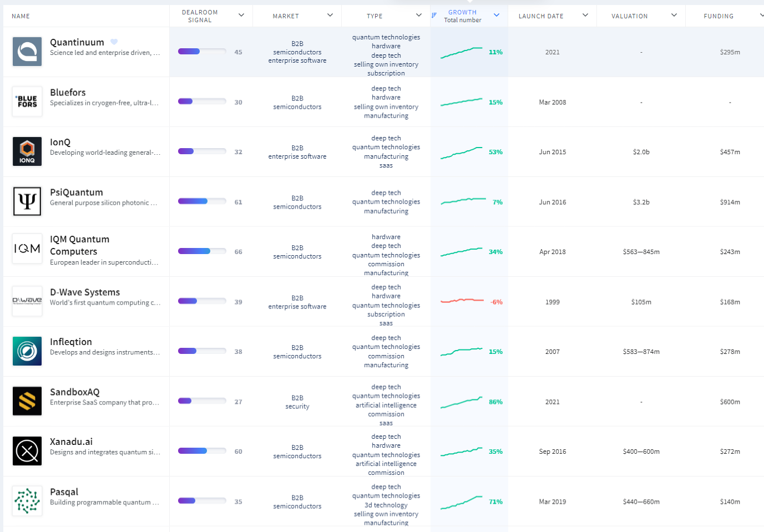Open the SandboxAQ company logo
764x532 pixels.
[x=27, y=401]
